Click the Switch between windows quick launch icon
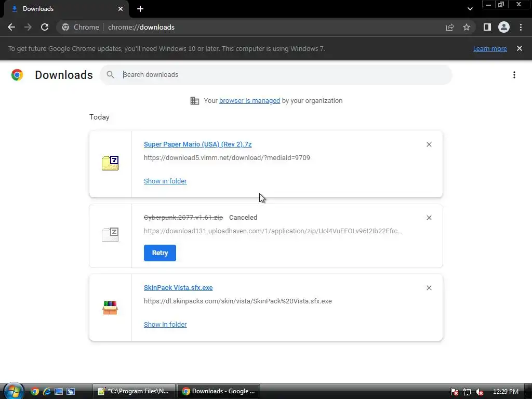The width and height of the screenshot is (532, 399). pyautogui.click(x=71, y=392)
